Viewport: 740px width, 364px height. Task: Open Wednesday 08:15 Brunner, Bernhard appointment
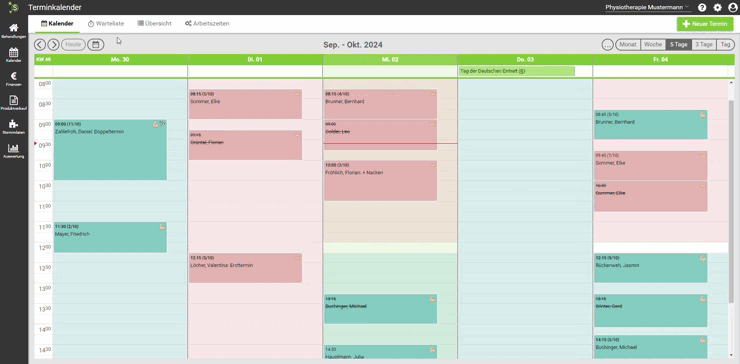(380, 104)
